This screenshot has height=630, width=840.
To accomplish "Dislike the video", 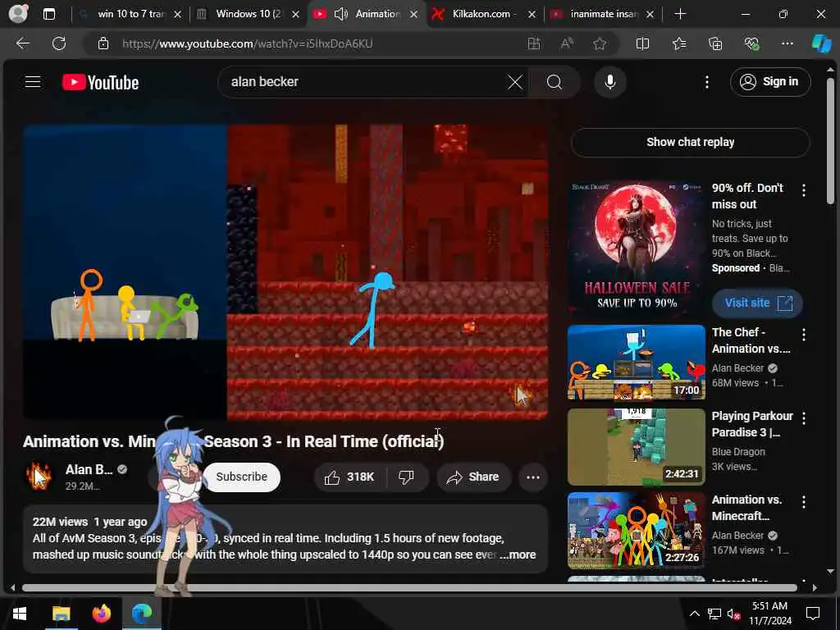I will tap(407, 477).
